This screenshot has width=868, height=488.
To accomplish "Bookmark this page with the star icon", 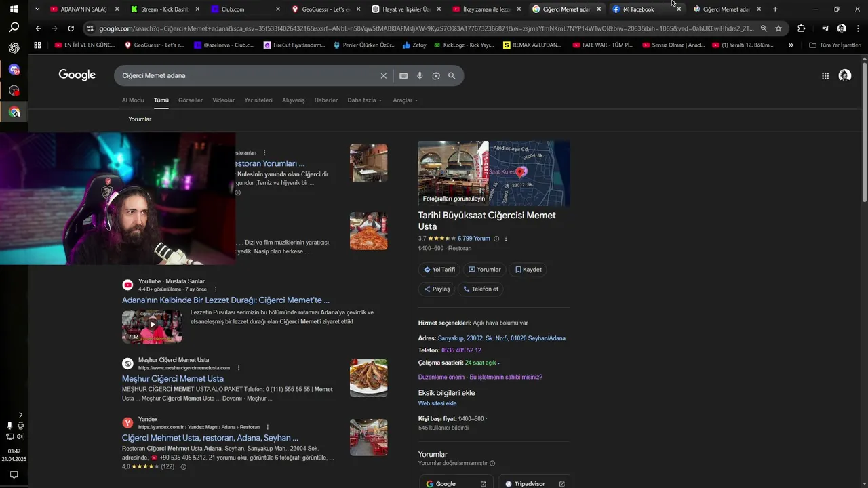I will point(778,28).
